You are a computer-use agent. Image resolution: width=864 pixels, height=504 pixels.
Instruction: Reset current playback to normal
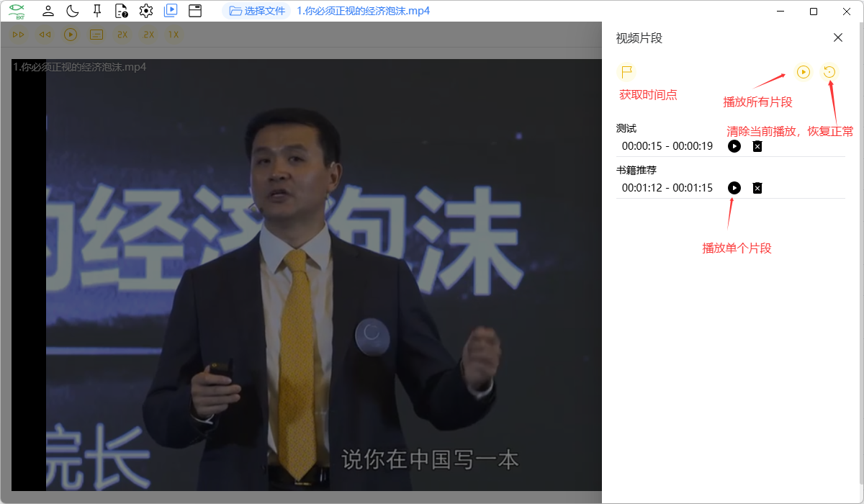point(829,72)
